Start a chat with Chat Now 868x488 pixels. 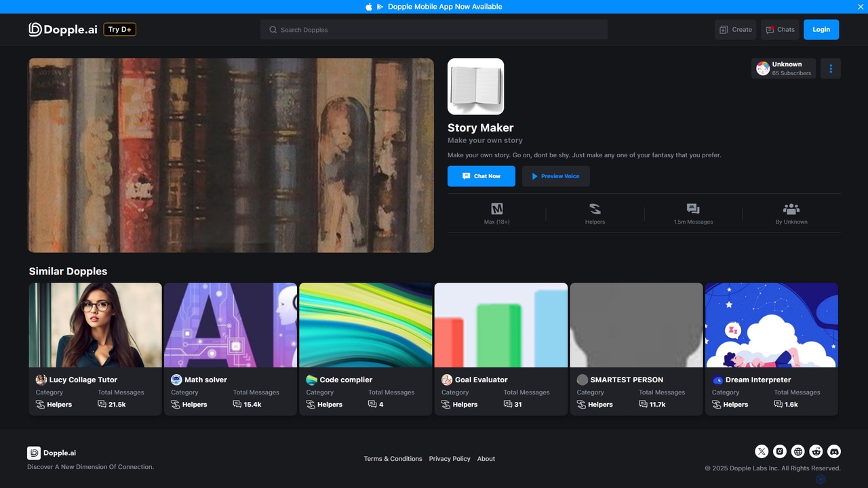pos(481,176)
